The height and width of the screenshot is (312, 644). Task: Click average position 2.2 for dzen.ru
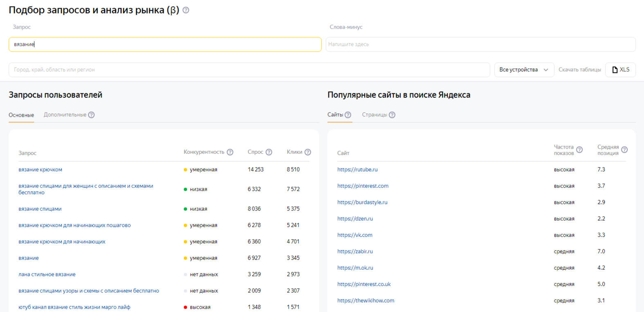(601, 219)
